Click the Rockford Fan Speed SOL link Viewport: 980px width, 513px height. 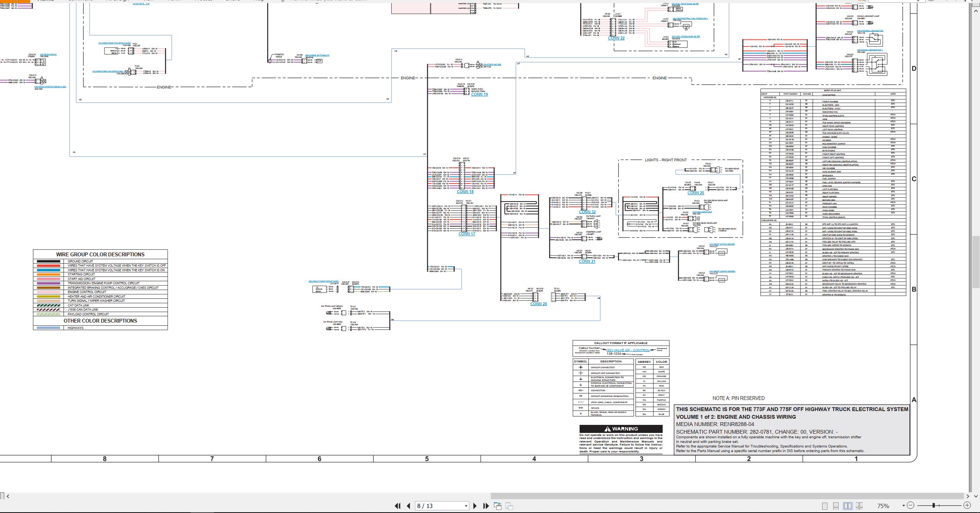(x=108, y=71)
